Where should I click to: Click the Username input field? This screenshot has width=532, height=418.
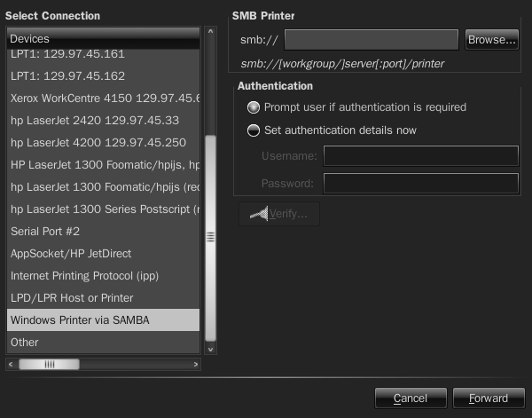click(420, 156)
